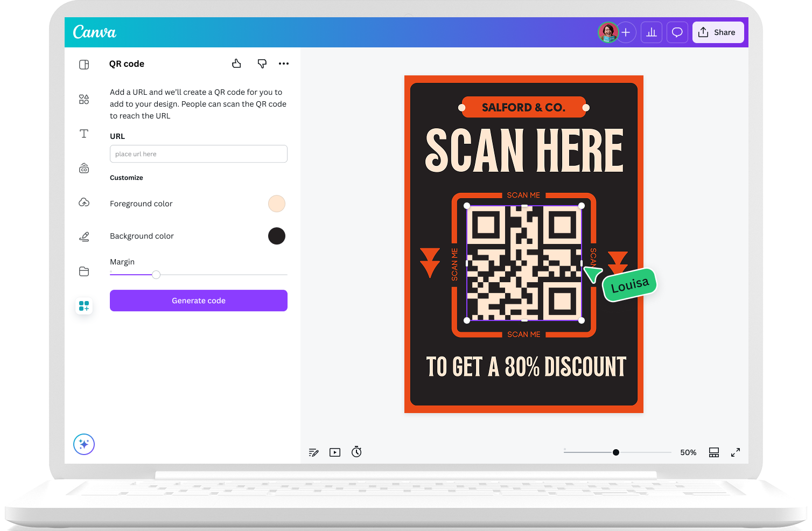Open the Foreground color swatch
812x531 pixels.
[x=277, y=204]
